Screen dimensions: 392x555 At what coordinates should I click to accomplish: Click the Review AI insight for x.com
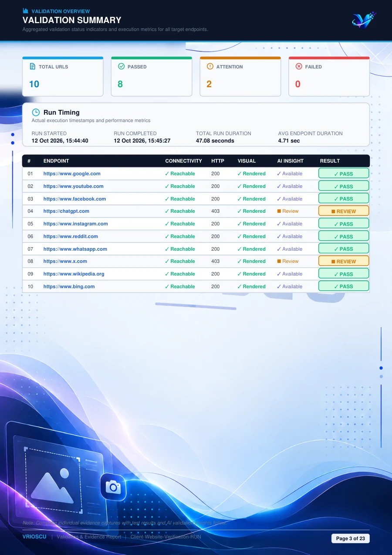[x=288, y=261]
